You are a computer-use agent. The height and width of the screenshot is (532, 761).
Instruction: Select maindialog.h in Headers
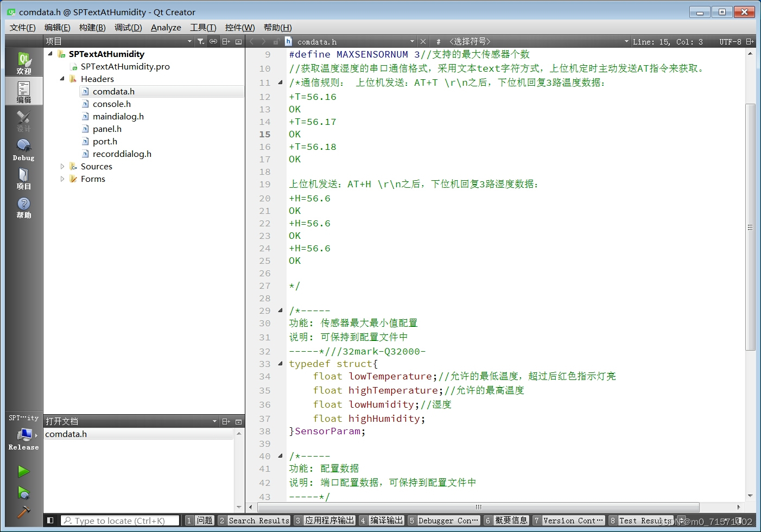[x=118, y=116]
